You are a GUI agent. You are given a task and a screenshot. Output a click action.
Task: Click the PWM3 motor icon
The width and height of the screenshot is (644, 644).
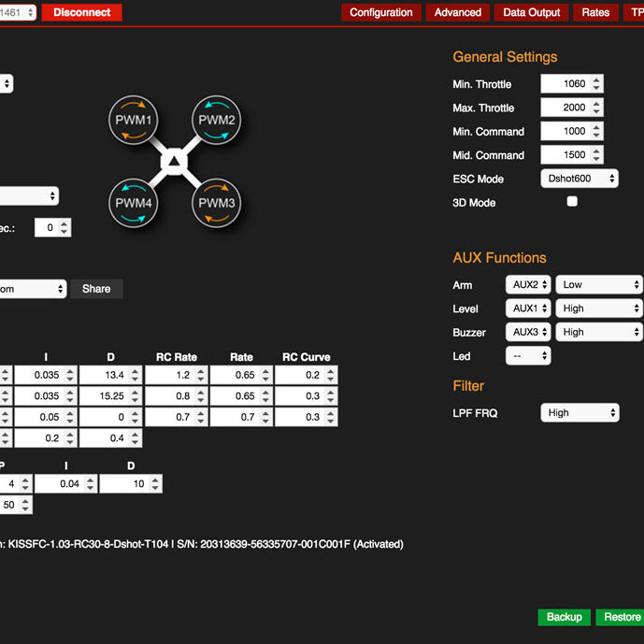coord(217,203)
